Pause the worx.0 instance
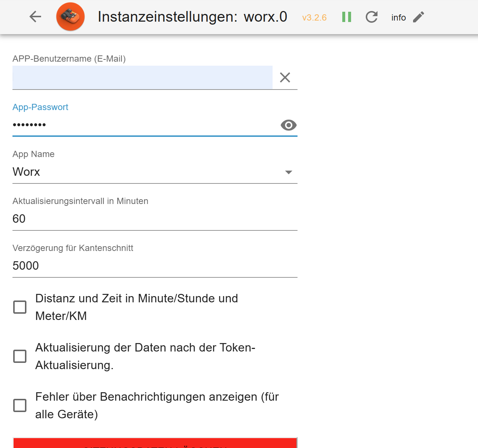 347,17
